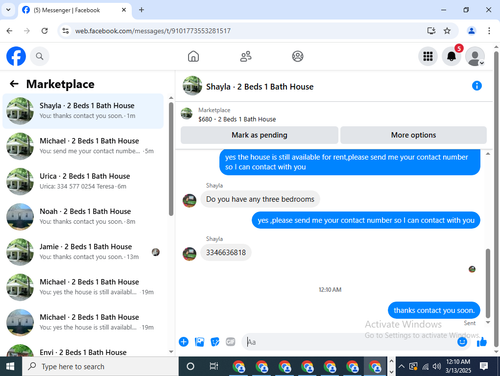The width and height of the screenshot is (500, 376).
Task: Click Noah's listing thumbnail
Action: coord(20,217)
